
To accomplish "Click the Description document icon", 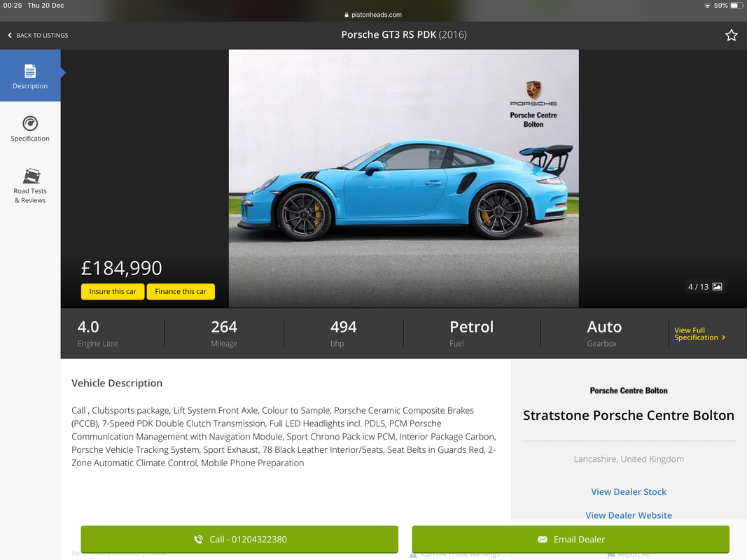I will coord(30,71).
